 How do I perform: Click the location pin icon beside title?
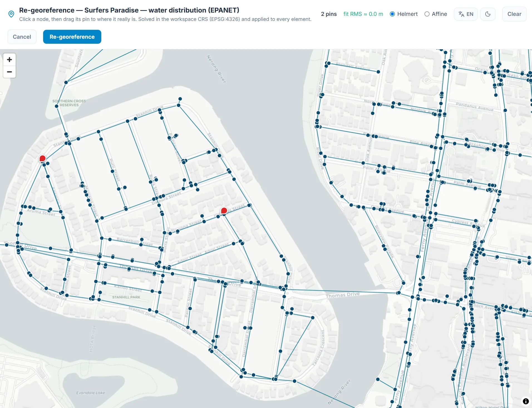tap(11, 14)
